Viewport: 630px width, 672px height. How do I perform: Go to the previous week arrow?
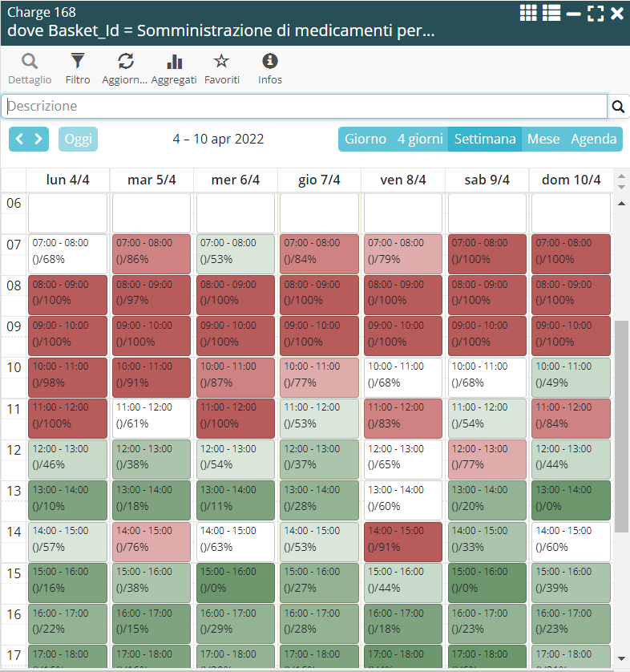(x=20, y=139)
